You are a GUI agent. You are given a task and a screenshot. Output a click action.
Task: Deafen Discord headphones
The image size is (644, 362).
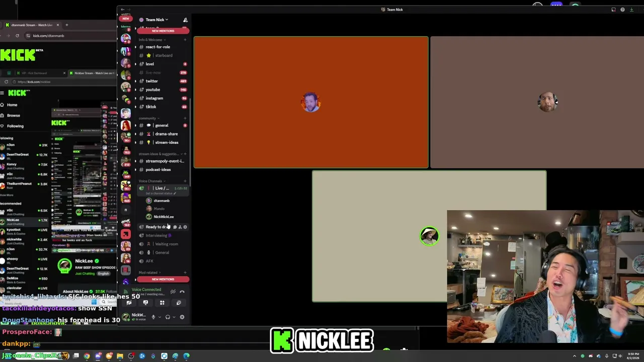[168, 317]
